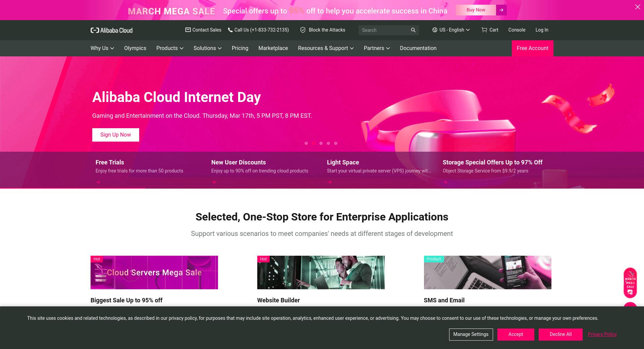Expand the Products dropdown
The height and width of the screenshot is (349, 644).
click(x=170, y=48)
